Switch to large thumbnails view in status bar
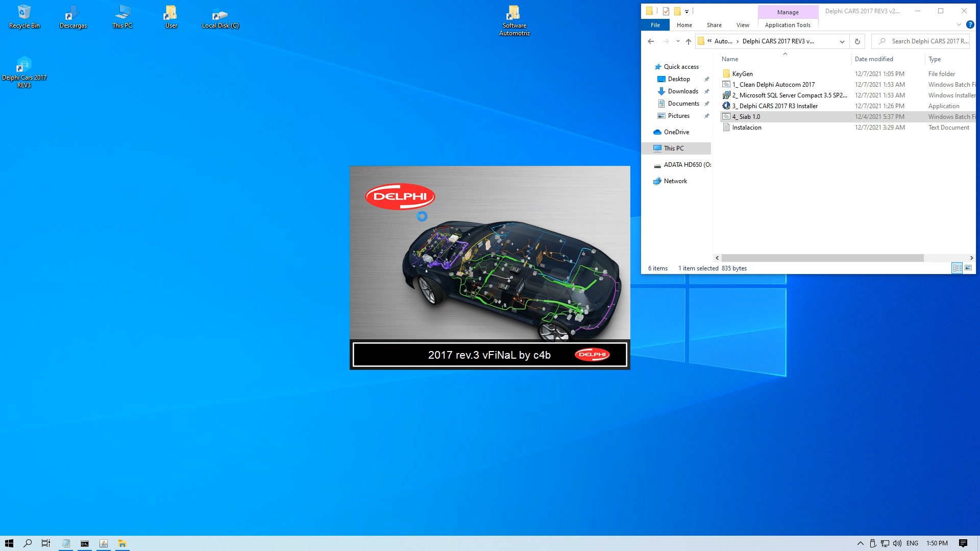This screenshot has width=980, height=551. point(969,268)
